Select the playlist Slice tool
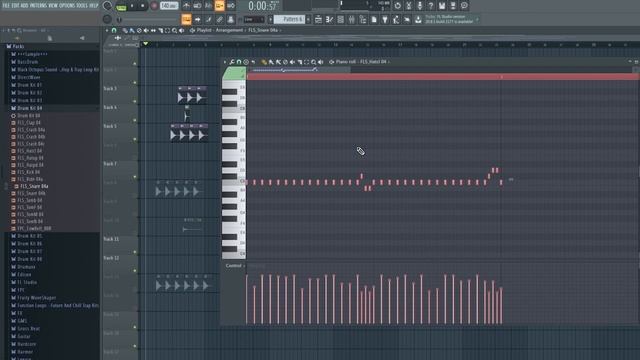640x360 pixels. tap(160, 30)
